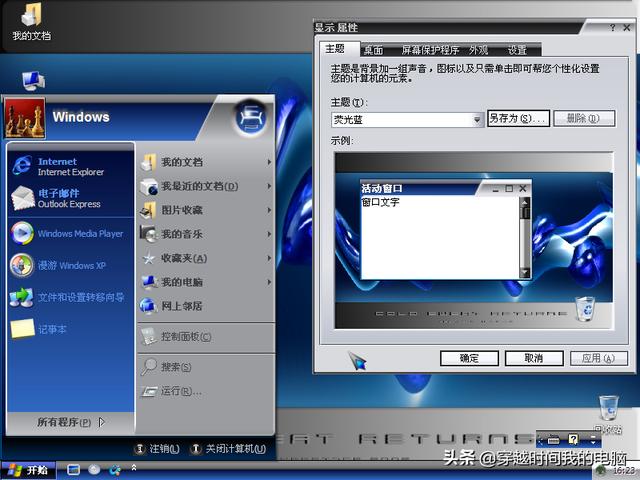Image resolution: width=640 pixels, height=480 pixels.
Task: Click 开始 Start button
Action: 28,470
